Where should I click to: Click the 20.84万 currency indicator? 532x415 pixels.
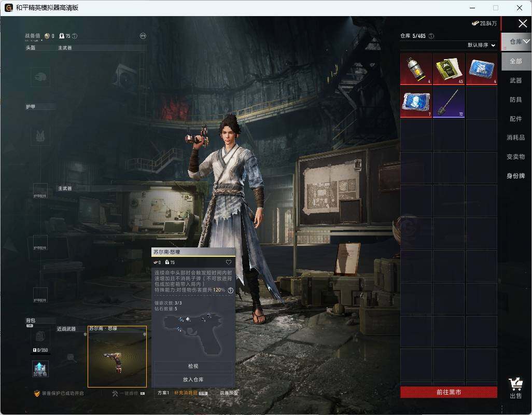pyautogui.click(x=484, y=23)
